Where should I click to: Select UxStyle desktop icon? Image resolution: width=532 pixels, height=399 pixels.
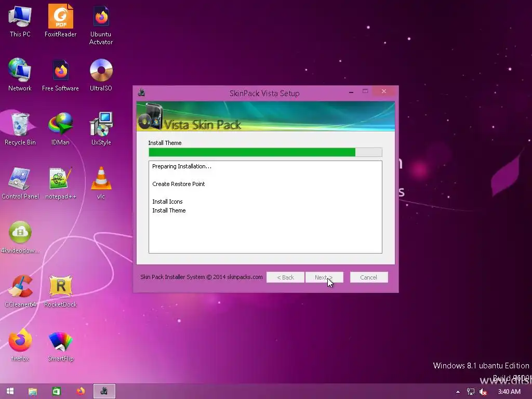point(101,129)
